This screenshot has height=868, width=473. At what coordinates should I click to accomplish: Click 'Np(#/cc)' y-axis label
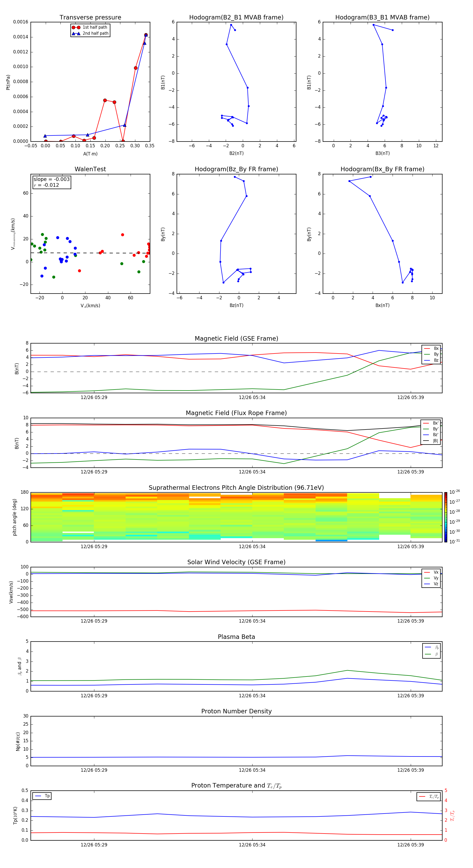click(x=18, y=741)
